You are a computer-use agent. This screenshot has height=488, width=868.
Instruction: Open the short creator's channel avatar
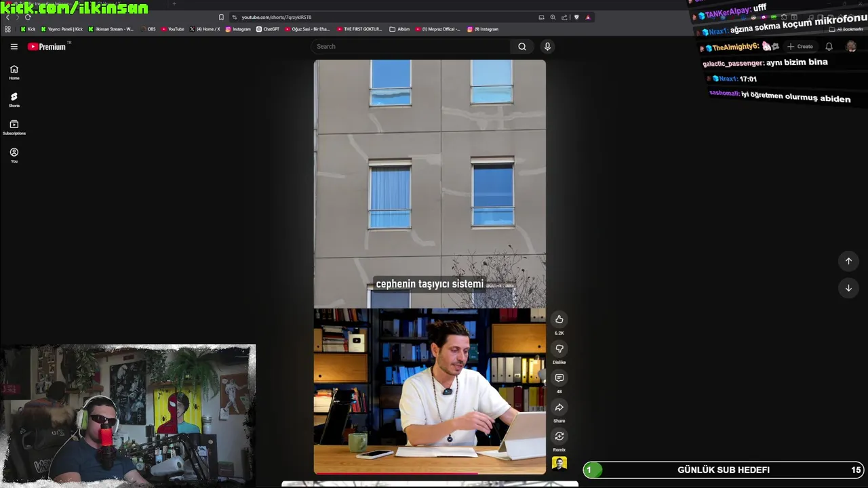tap(559, 464)
